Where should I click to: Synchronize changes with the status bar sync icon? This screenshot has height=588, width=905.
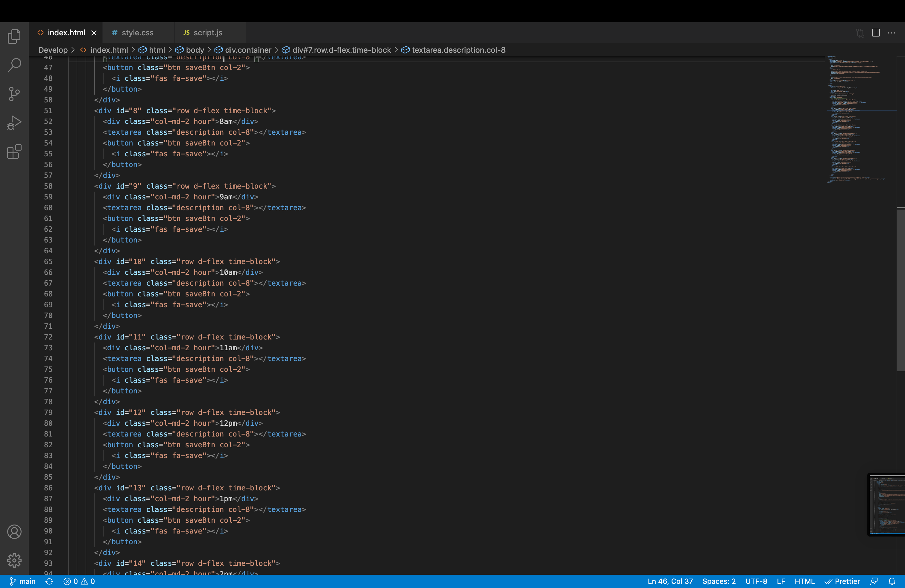[x=49, y=581]
